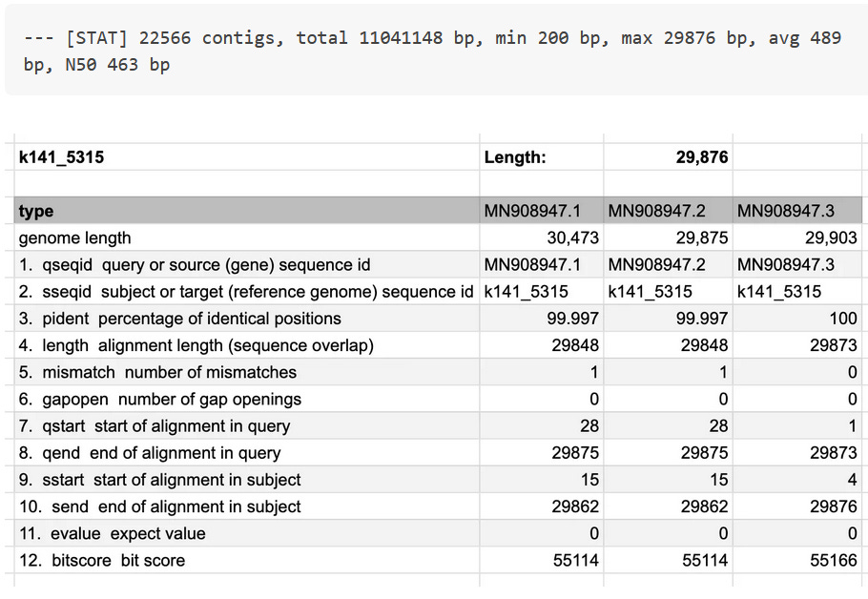Select gapopen value 0 under MN908947.2
868x599 pixels.
point(668,399)
